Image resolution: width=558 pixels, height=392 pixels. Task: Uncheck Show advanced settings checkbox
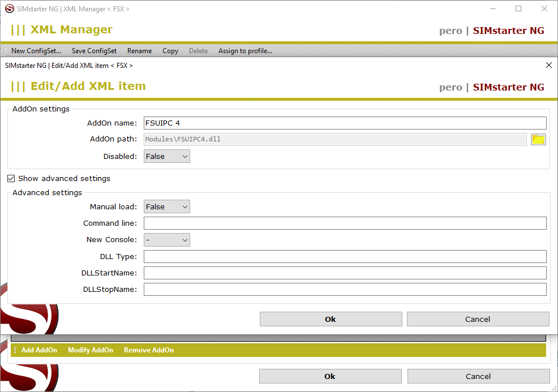(x=11, y=179)
